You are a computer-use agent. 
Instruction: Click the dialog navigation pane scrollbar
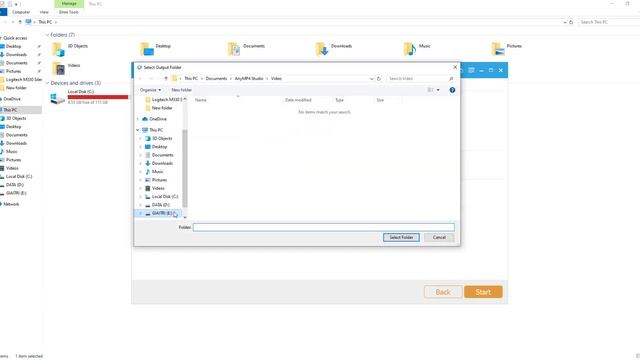tap(185, 168)
